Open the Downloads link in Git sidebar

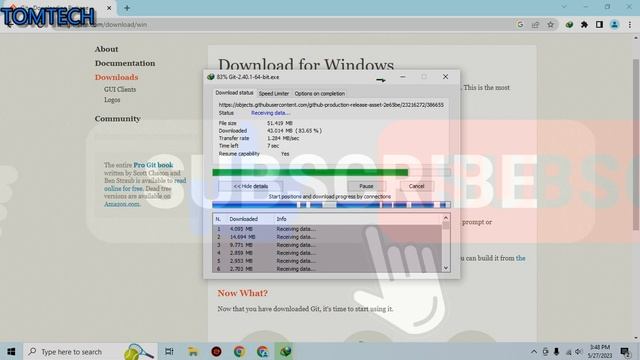tap(116, 77)
